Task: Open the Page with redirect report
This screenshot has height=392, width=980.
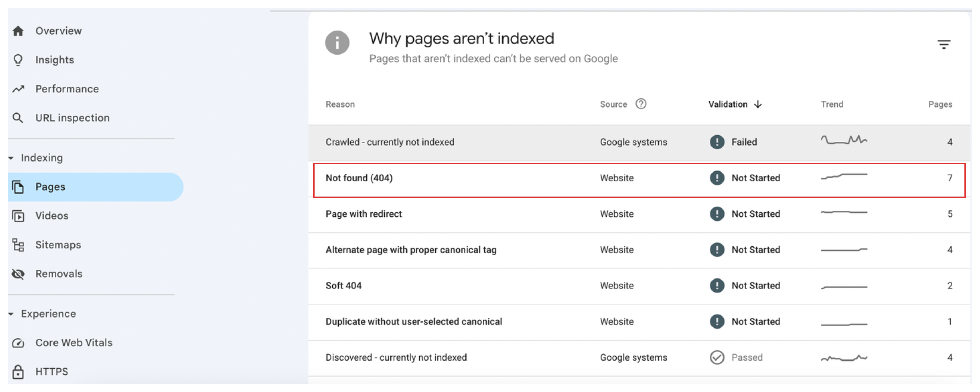Action: click(x=363, y=214)
